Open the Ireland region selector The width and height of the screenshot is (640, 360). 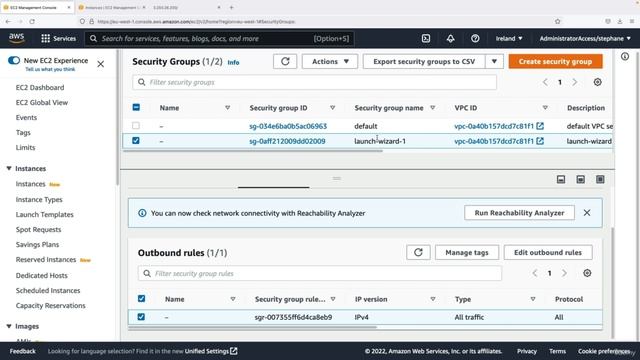[x=509, y=38]
